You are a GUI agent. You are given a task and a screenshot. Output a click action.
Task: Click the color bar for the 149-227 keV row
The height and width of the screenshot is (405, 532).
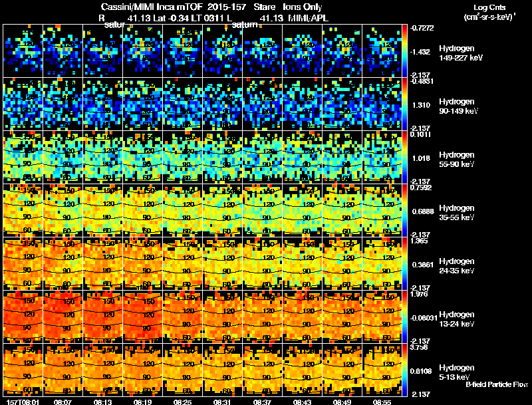[404, 51]
